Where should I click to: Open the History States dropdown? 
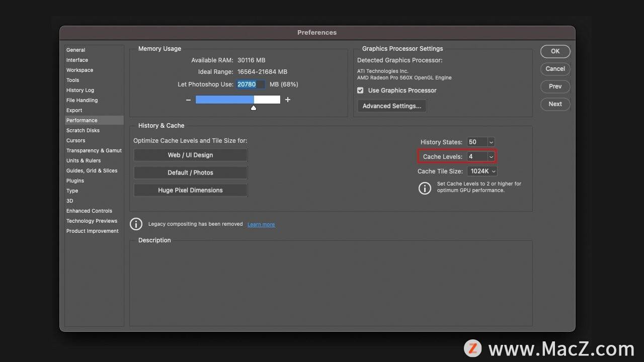pos(491,142)
